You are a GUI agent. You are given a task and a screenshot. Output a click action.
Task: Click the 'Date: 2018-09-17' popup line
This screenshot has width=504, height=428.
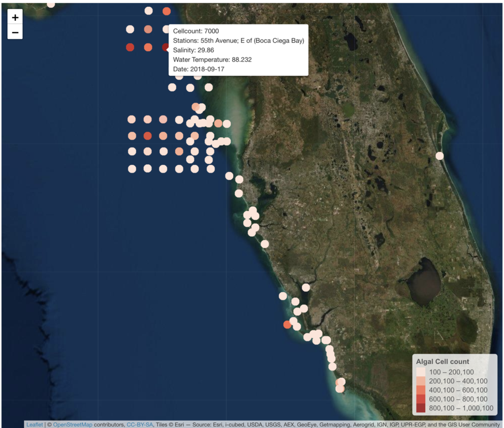198,69
